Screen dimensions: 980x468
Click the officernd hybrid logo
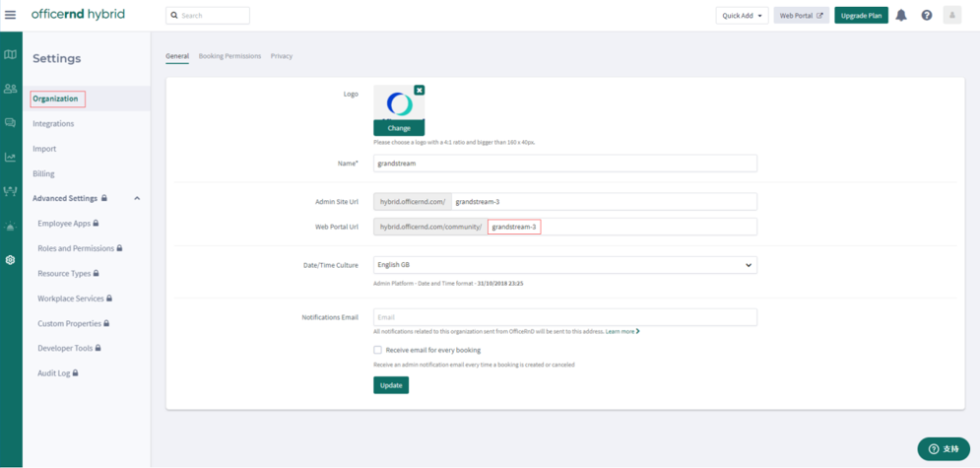tap(78, 14)
